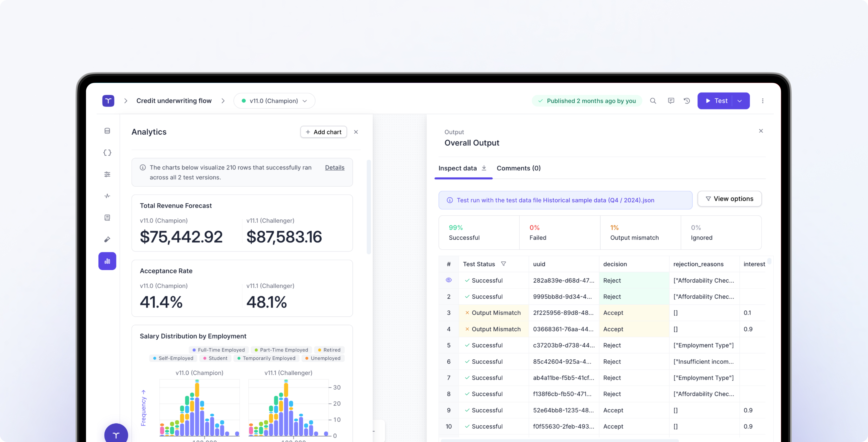Switch to the Comments (0) tab

point(518,168)
